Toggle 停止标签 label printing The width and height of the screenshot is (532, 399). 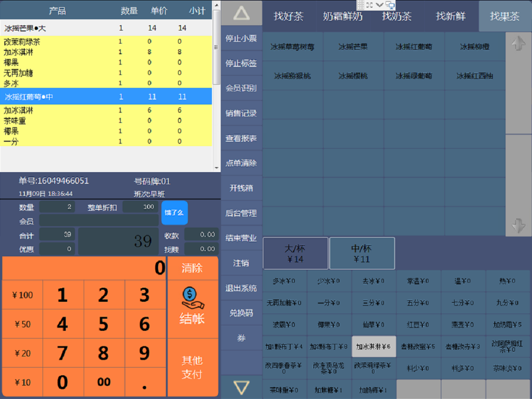(241, 63)
